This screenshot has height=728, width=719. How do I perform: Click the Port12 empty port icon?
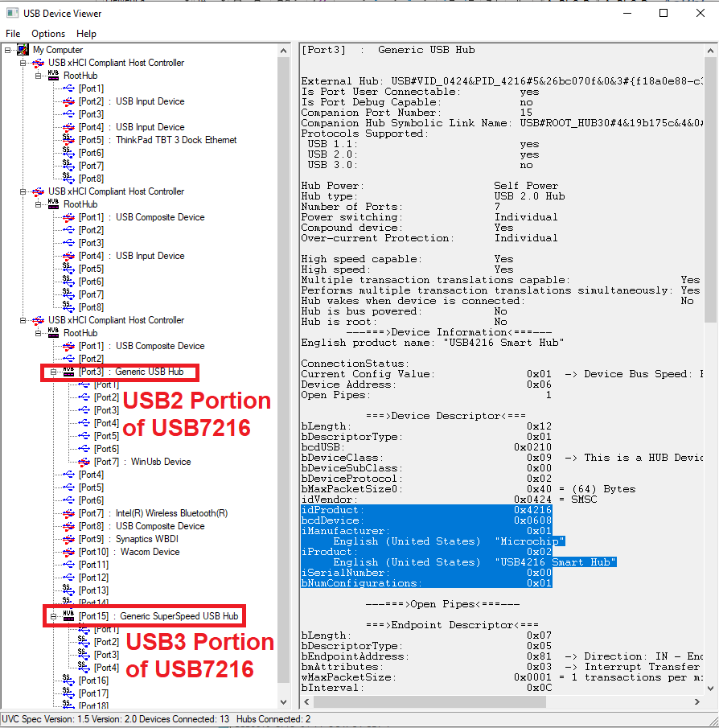(x=68, y=577)
